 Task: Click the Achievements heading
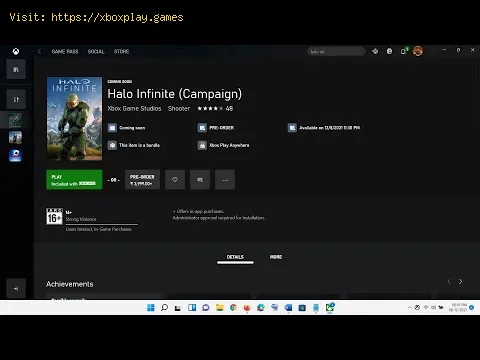(x=70, y=284)
